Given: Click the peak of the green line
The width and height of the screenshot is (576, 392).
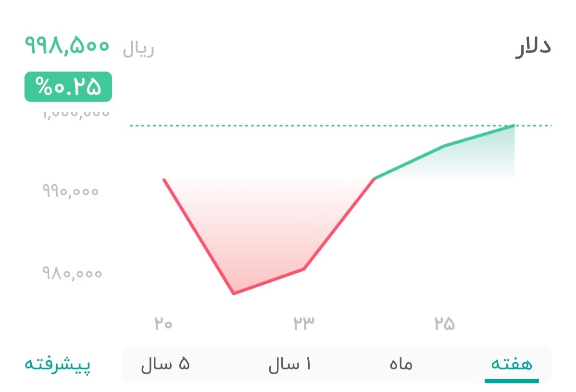Looking at the screenshot, I should pos(513,125).
